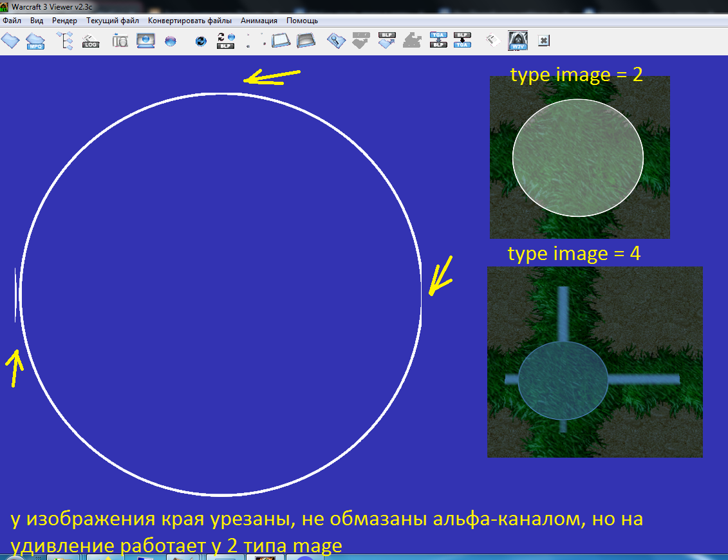Click the open MPQ archive icon
The image size is (728, 560).
[35, 41]
